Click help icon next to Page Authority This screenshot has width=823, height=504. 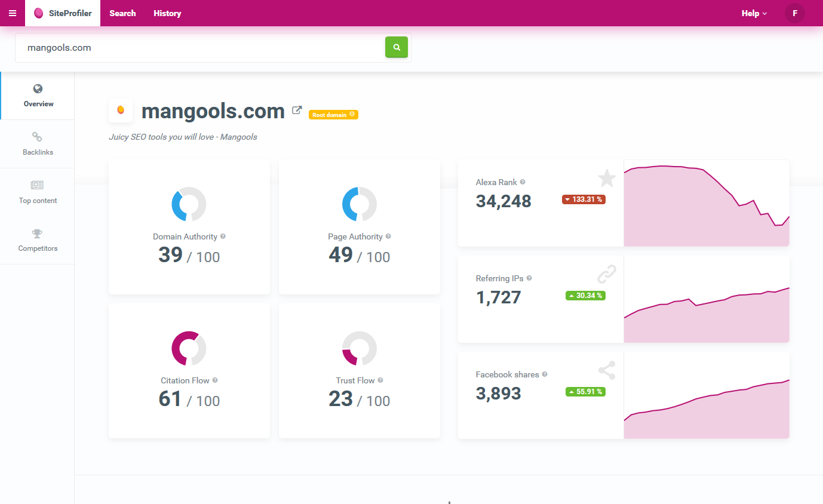[x=388, y=236]
